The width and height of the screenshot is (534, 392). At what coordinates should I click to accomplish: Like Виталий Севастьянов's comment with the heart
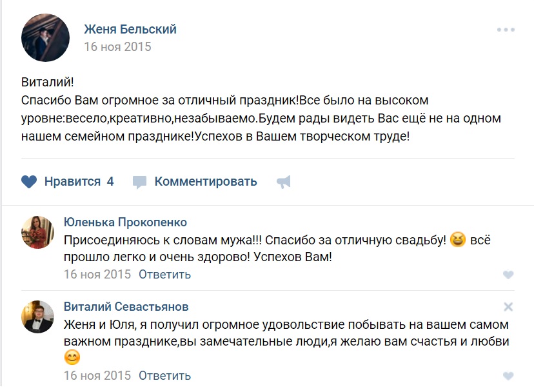(x=508, y=376)
